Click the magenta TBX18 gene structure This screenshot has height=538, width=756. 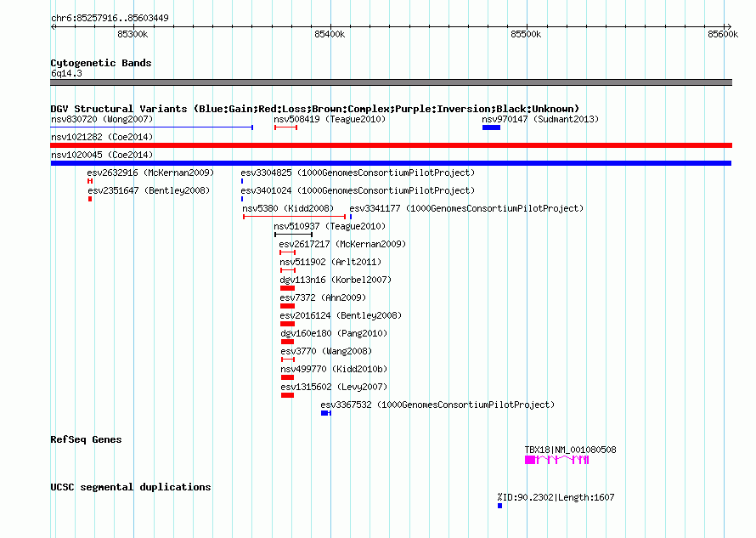click(x=557, y=460)
